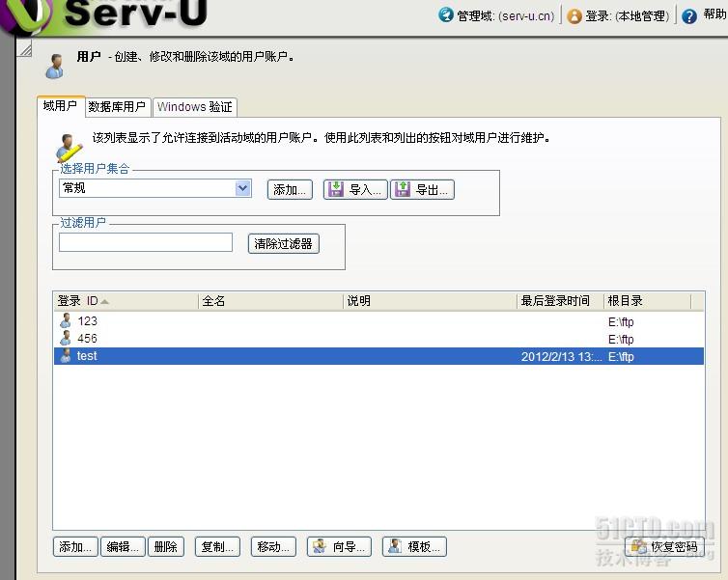Screen dimensions: 728x580
Task: Click the import floppy icon on 导入 button
Action: pos(336,189)
